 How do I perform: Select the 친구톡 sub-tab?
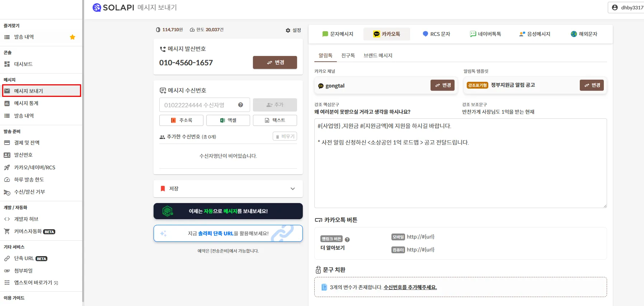coord(348,56)
